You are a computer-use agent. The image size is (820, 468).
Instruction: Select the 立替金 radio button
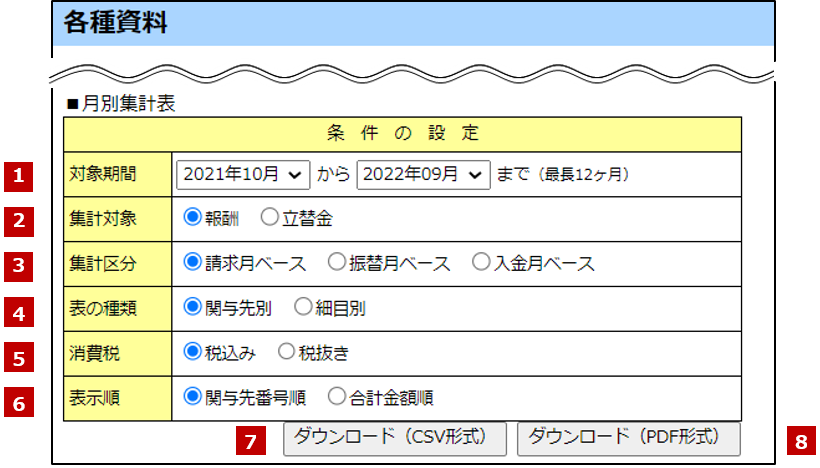point(269,217)
